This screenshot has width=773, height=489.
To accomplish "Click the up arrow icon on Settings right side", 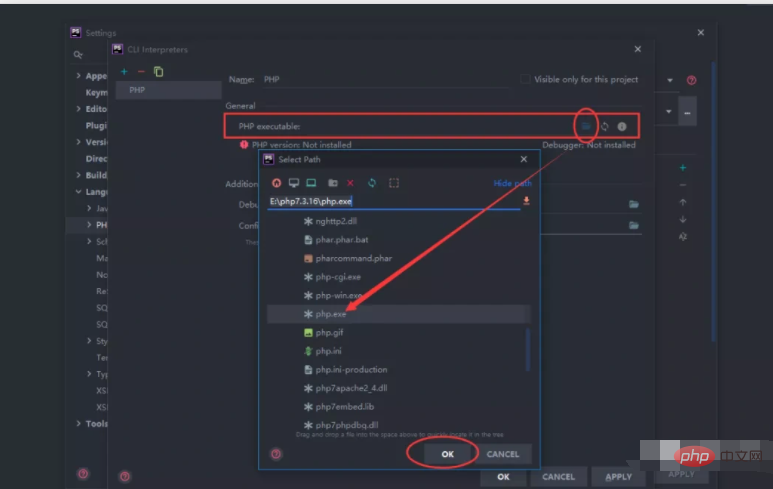I will click(683, 202).
